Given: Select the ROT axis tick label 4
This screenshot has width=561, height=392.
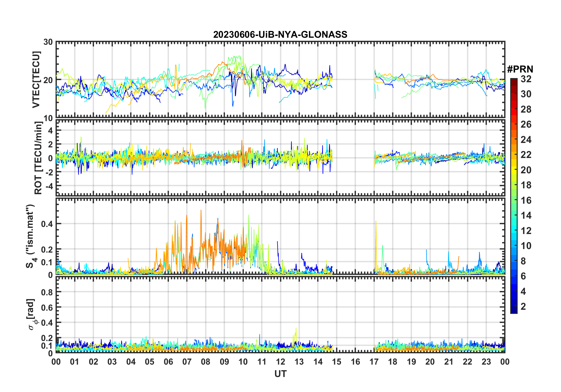Looking at the screenshot, I should click(x=50, y=130).
